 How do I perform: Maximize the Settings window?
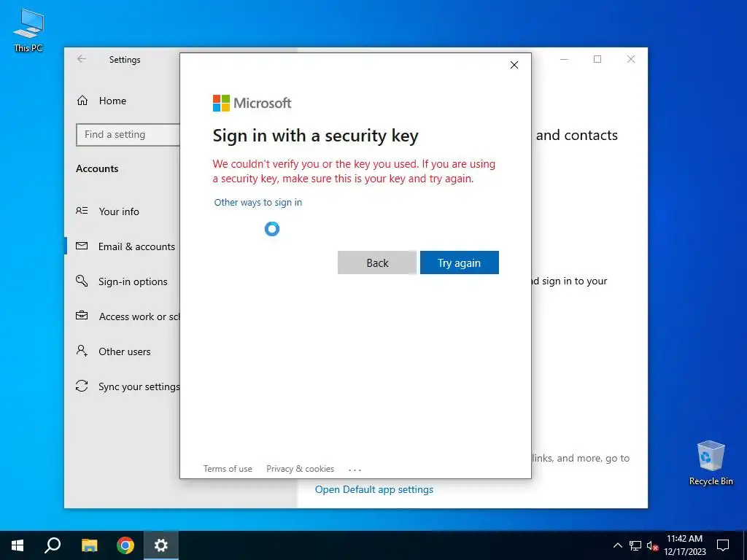click(597, 59)
